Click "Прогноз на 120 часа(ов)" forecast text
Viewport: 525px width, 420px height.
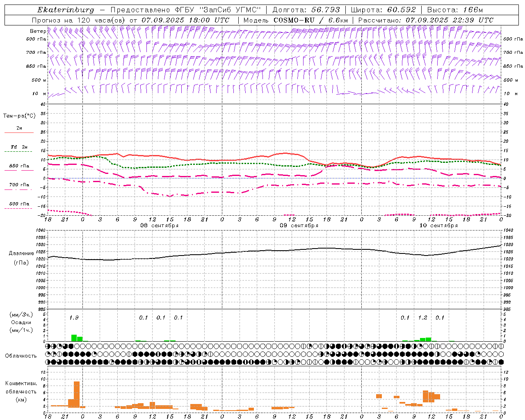coord(79,20)
